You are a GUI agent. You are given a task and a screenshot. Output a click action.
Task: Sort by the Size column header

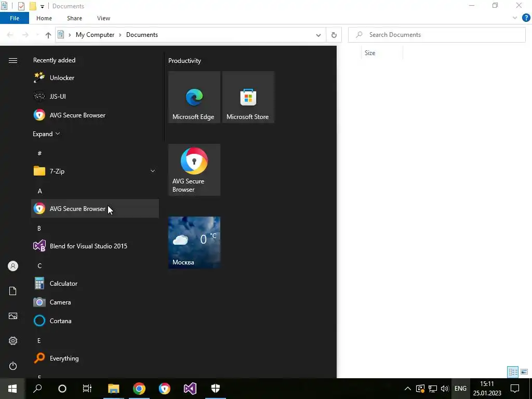tap(382, 53)
